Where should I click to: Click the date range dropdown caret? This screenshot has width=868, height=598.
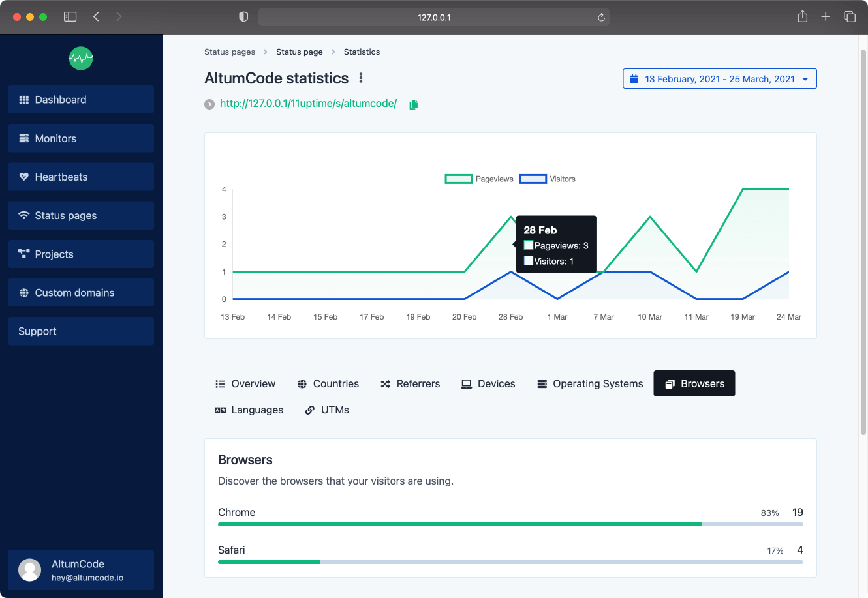tap(805, 80)
